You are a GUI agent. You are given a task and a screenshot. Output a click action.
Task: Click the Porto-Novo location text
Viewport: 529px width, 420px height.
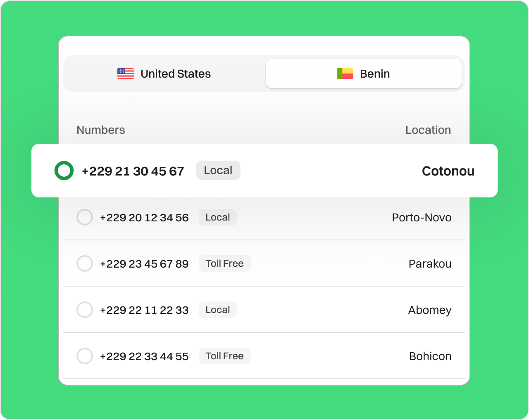click(x=421, y=218)
